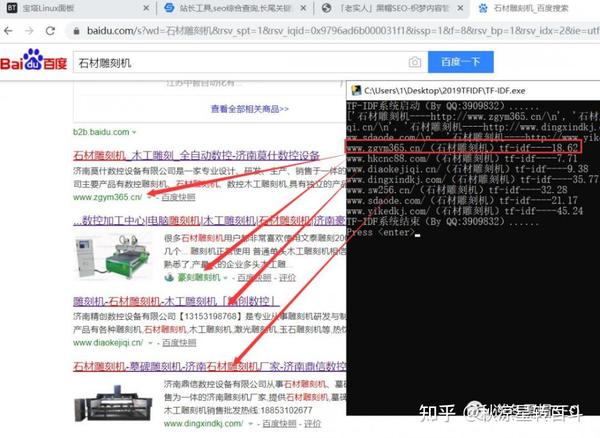Expand dropdown arrow beside www.dingxindkj.com
Screen dimensions: 600x438
point(251,424)
